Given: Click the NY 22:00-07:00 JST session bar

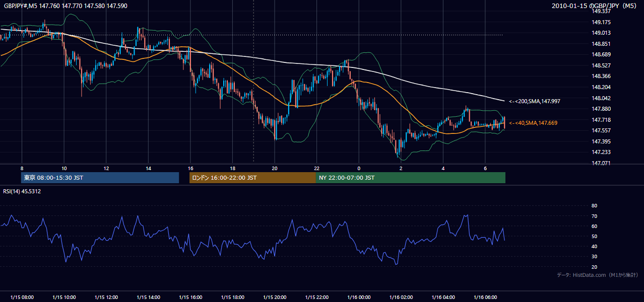Looking at the screenshot, I should [411, 178].
